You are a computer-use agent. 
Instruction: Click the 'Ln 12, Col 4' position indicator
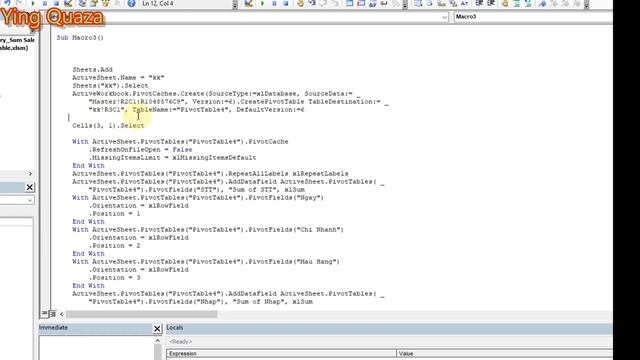(158, 4)
